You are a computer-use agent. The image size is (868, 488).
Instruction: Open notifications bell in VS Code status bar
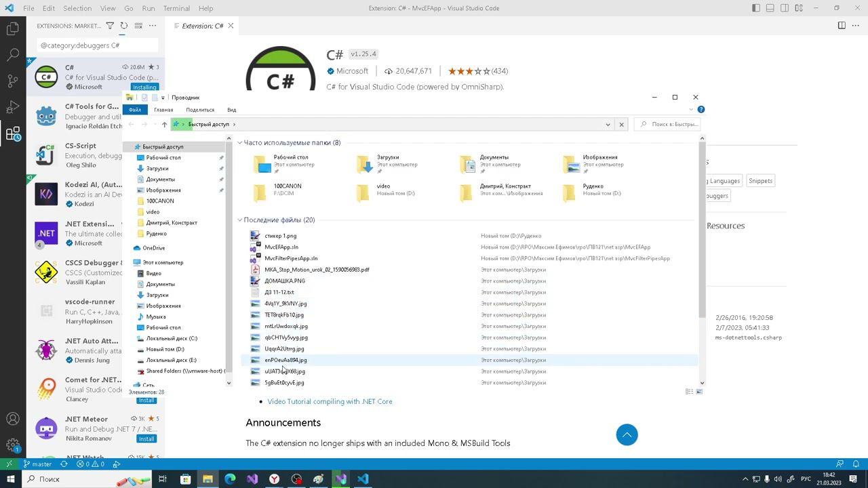point(856,464)
